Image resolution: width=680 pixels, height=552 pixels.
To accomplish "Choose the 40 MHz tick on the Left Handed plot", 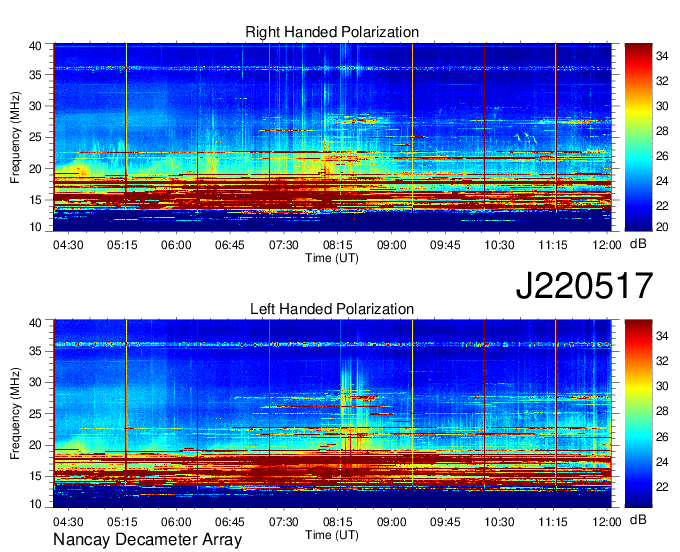I will pyautogui.click(x=36, y=323).
